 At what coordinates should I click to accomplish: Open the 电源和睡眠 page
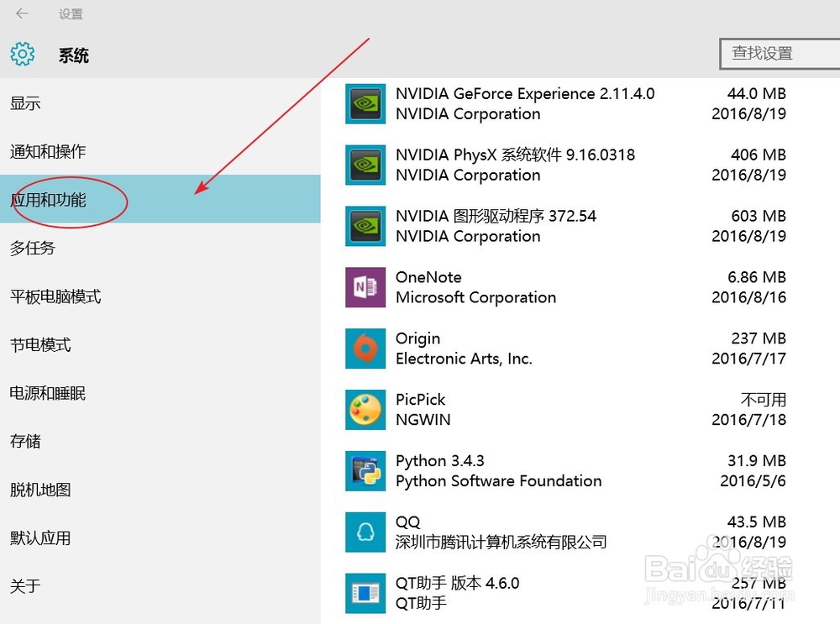(48, 393)
